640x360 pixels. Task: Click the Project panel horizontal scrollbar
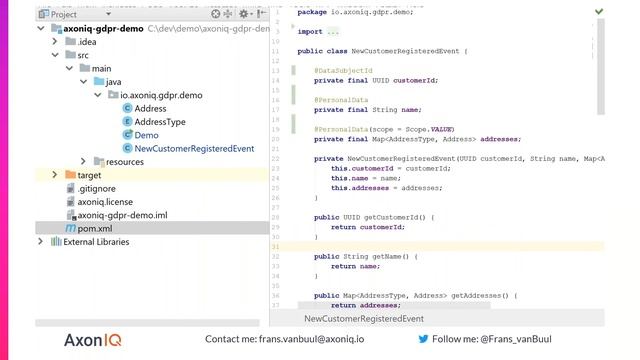coord(147,323)
